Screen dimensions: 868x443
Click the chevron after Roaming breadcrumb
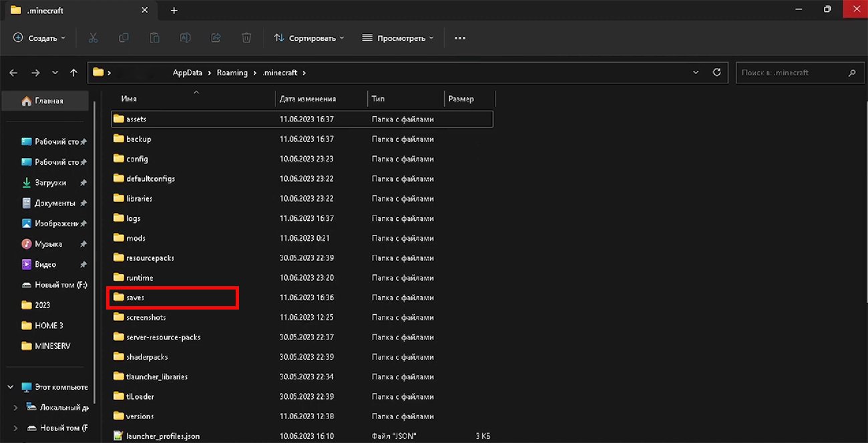click(254, 73)
